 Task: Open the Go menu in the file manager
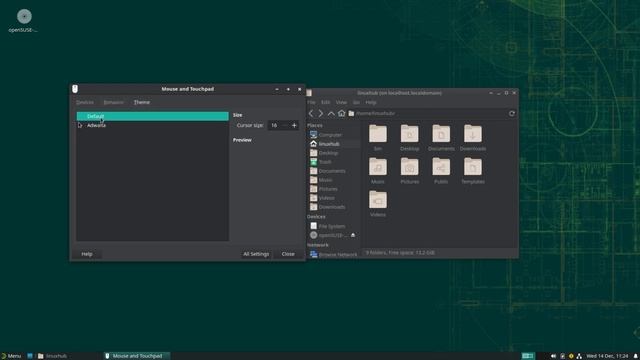[x=356, y=102]
